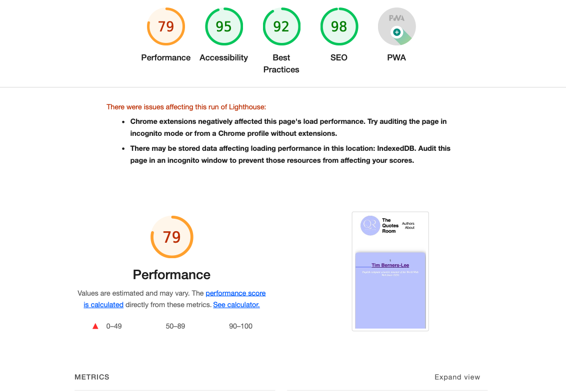Toggle the 0–49 score range legend item
566x392 pixels.
pyautogui.click(x=106, y=326)
